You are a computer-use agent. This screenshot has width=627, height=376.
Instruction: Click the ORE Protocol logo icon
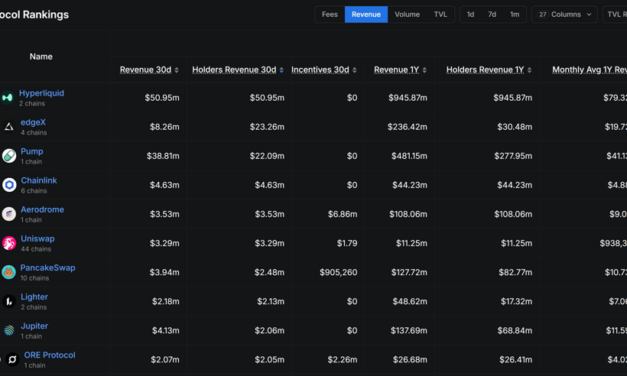(12, 360)
